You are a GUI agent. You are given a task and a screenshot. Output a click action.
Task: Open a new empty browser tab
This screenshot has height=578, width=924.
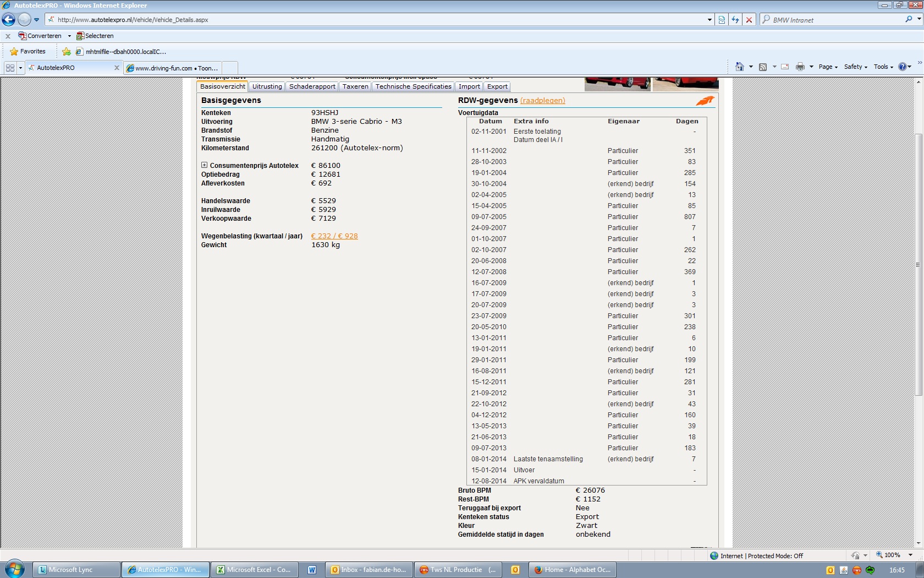[230, 68]
